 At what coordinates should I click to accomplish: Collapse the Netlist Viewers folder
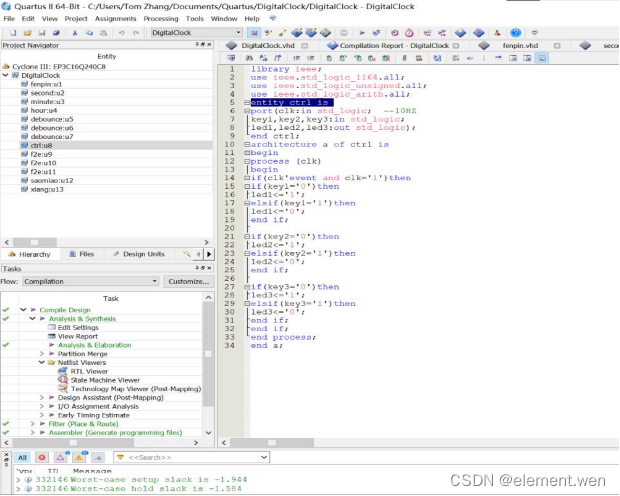[42, 362]
